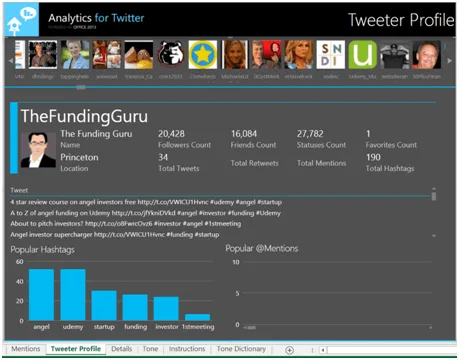This screenshot has height=360, width=459.
Task: Select the blonde woman portrait next to the SNDI logo
Action: click(x=299, y=55)
